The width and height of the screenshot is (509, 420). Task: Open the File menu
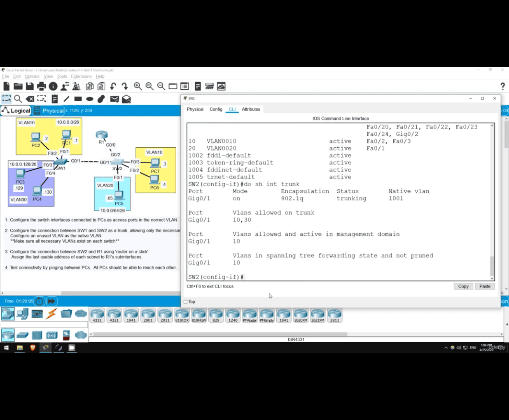click(5, 77)
